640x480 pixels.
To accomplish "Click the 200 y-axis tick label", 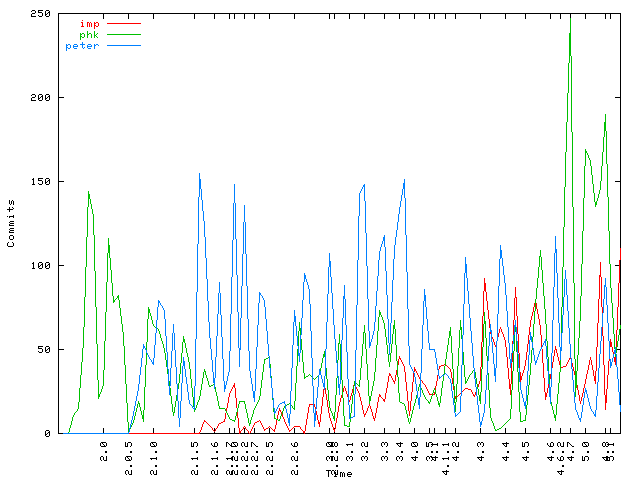I will tap(42, 98).
